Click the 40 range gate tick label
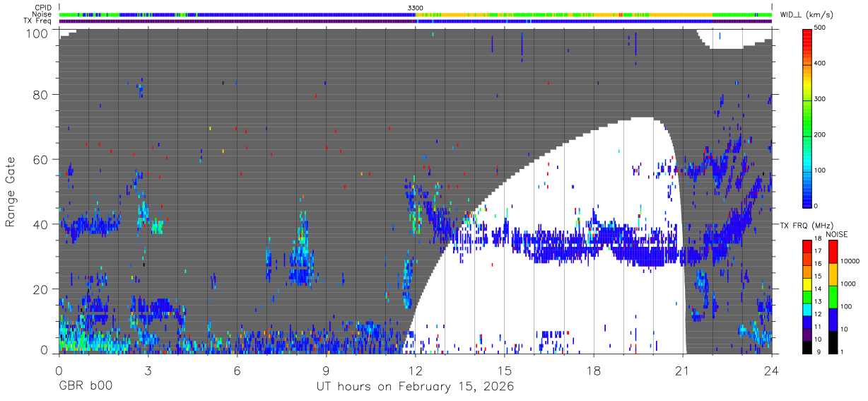The height and width of the screenshot is (401, 868). (42, 224)
